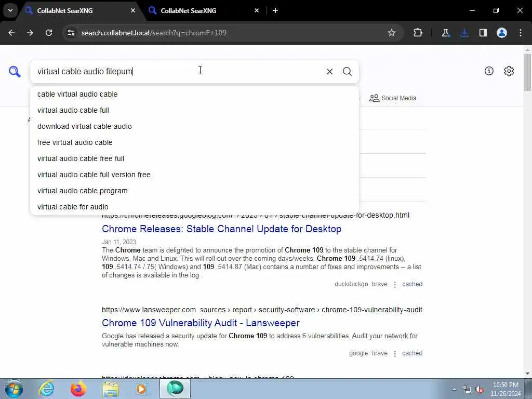Select 'virtual audio cable full version free'
This screenshot has width=532, height=399.
pyautogui.click(x=194, y=175)
